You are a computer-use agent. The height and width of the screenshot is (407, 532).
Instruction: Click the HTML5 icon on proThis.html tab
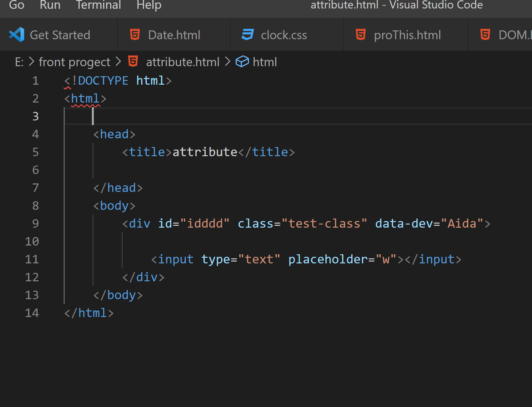[361, 35]
